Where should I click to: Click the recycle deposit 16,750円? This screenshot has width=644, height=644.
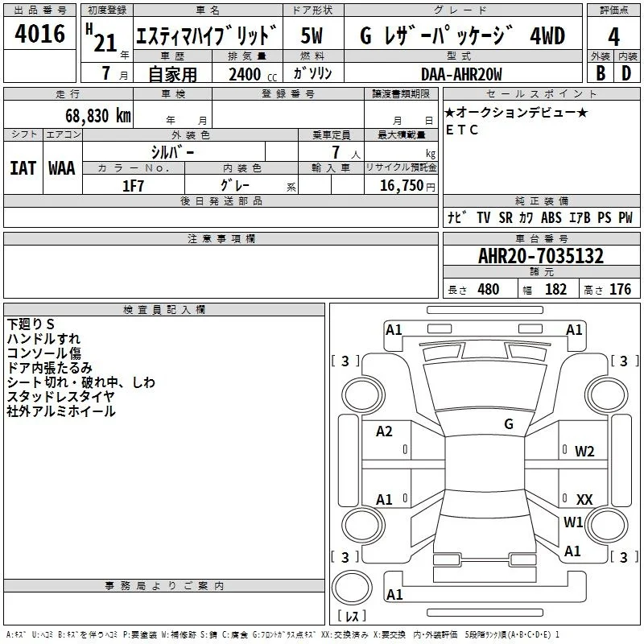point(407,186)
